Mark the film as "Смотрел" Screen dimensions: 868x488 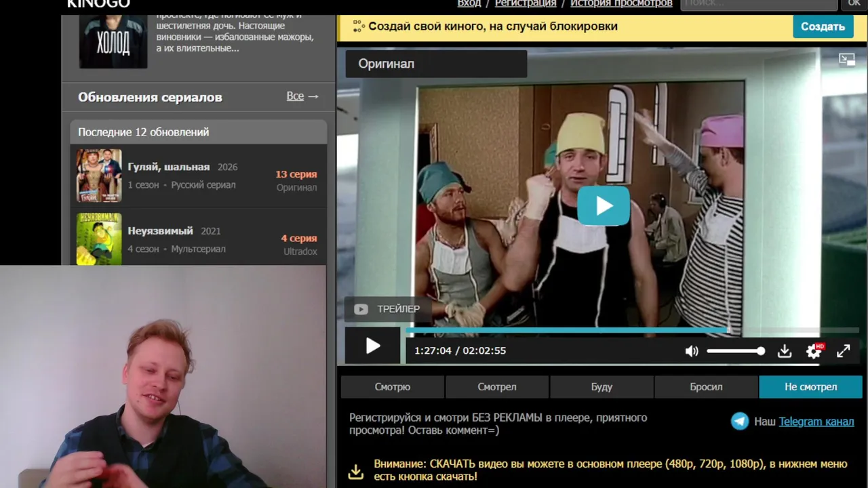pos(497,387)
